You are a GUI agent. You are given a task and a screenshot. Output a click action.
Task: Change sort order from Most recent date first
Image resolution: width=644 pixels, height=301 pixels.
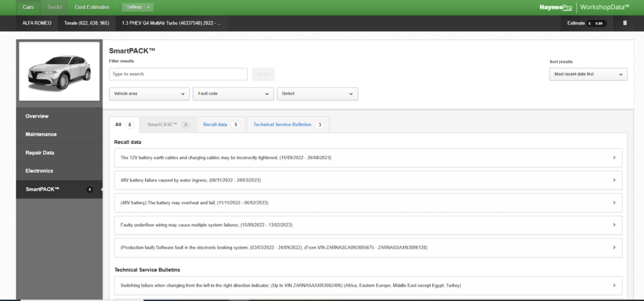[587, 74]
